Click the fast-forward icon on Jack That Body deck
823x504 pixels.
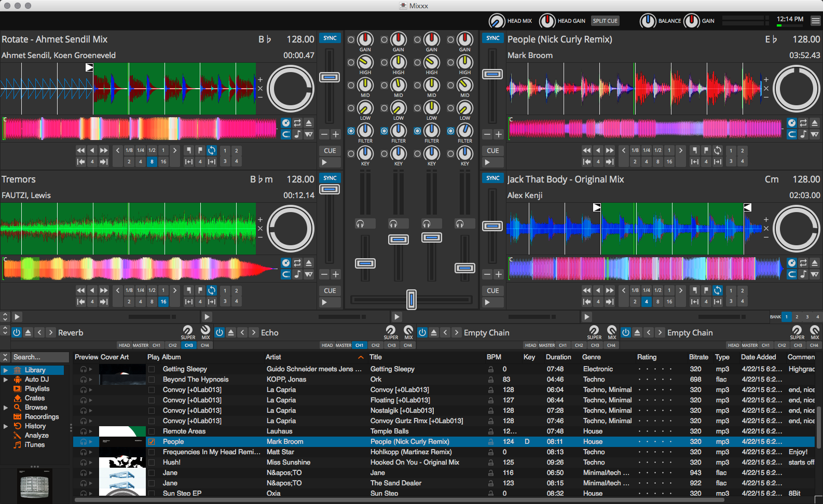point(610,290)
